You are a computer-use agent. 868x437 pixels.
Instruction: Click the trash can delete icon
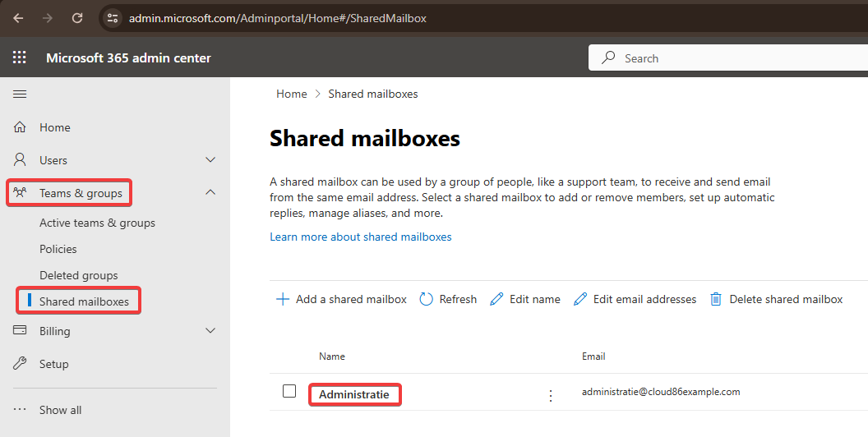click(716, 299)
